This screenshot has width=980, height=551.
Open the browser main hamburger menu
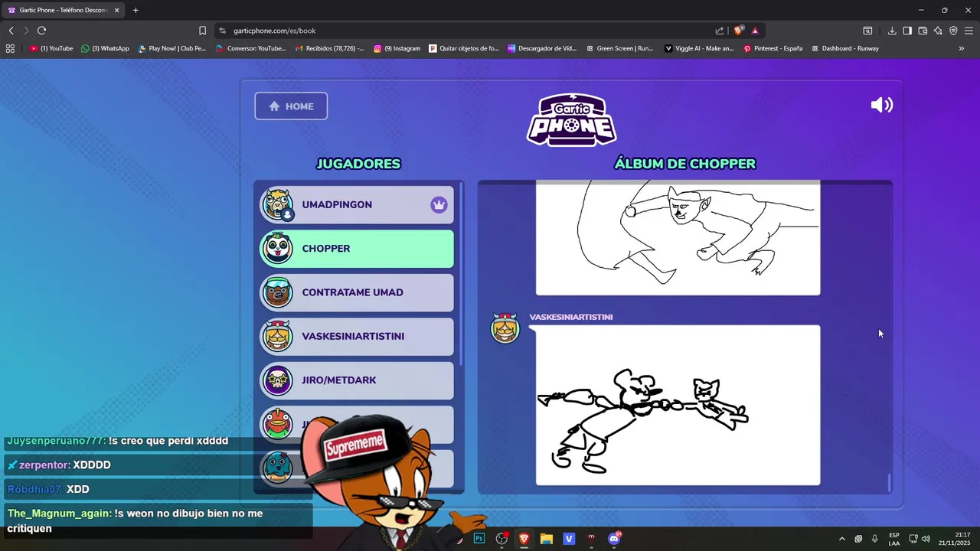tap(969, 31)
